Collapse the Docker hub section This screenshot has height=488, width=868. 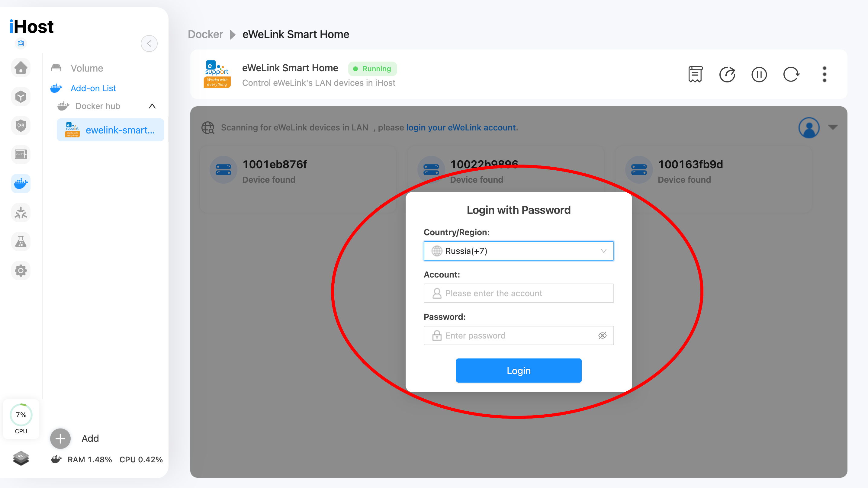[152, 106]
